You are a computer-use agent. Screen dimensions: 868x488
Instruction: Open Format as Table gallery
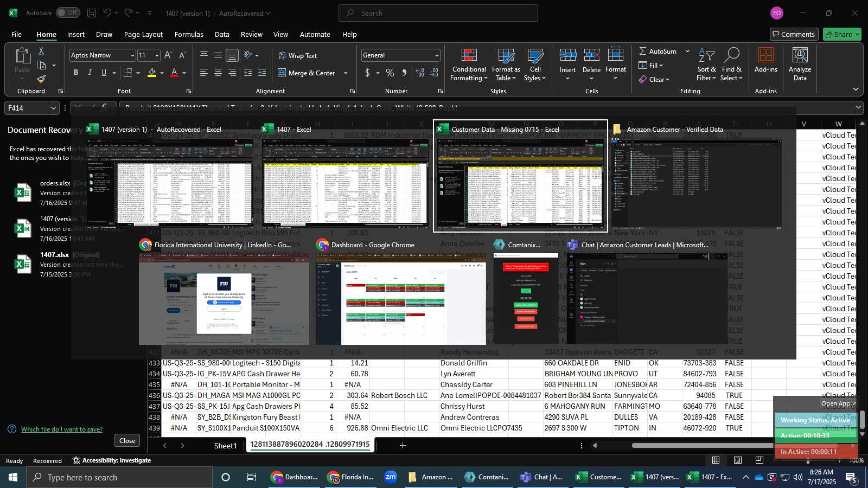pyautogui.click(x=506, y=65)
